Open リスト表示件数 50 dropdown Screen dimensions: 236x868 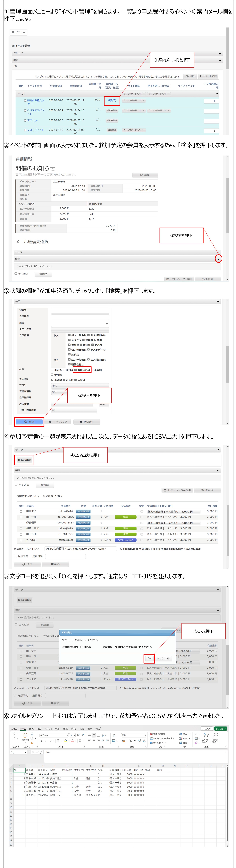coord(74,410)
